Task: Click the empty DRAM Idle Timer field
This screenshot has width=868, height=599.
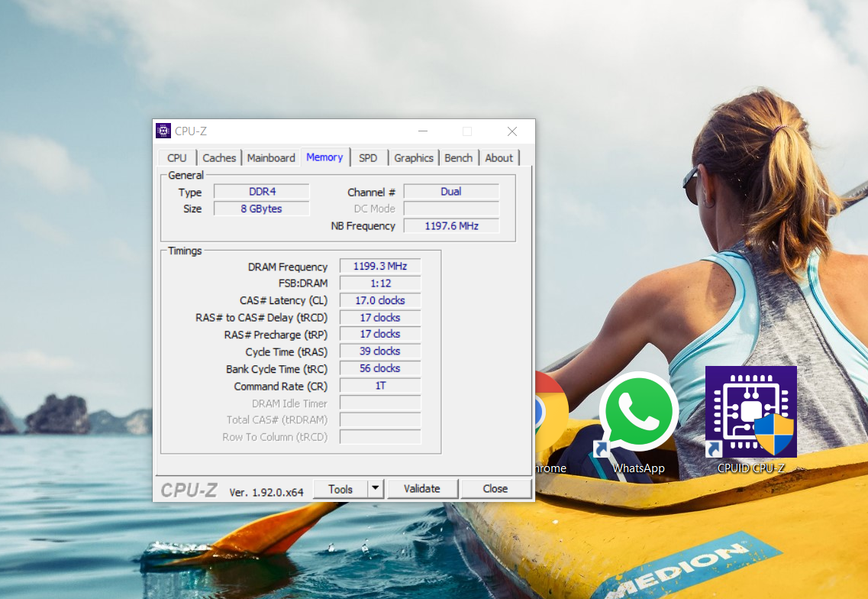Action: pos(380,403)
